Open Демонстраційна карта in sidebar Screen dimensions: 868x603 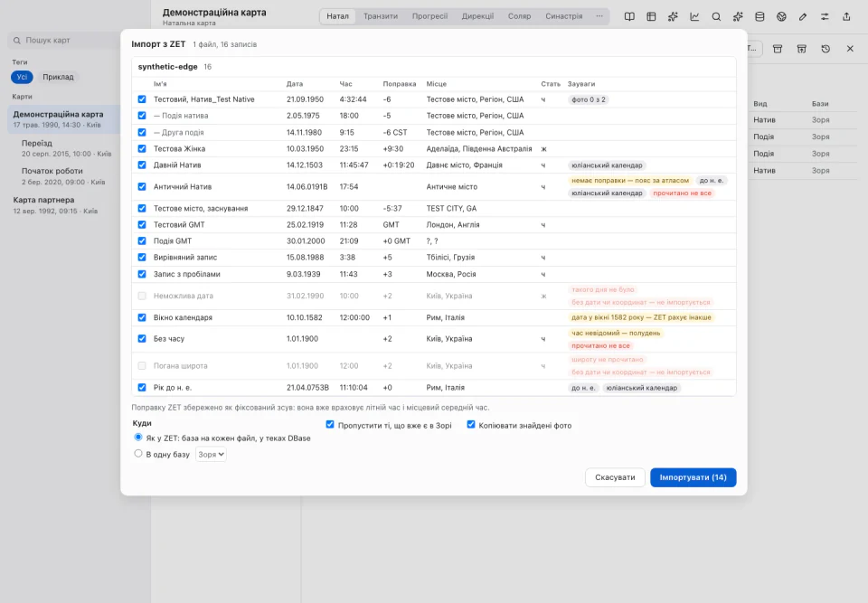(x=64, y=119)
